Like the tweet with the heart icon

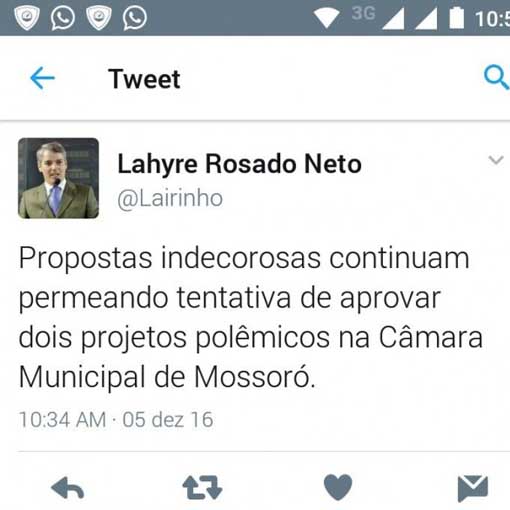[x=338, y=487]
